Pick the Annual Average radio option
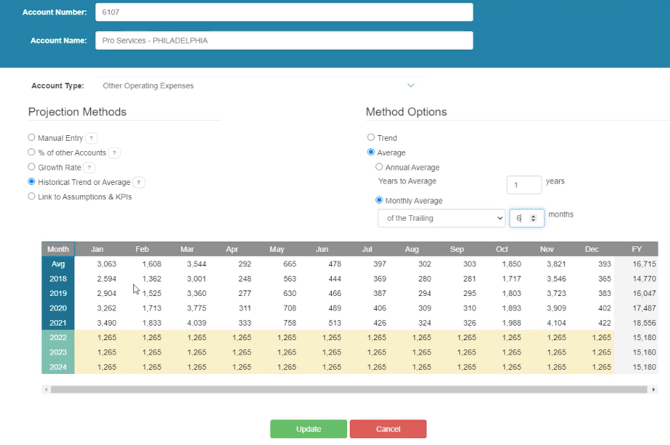Screen dimensions: 670x445 coord(380,167)
